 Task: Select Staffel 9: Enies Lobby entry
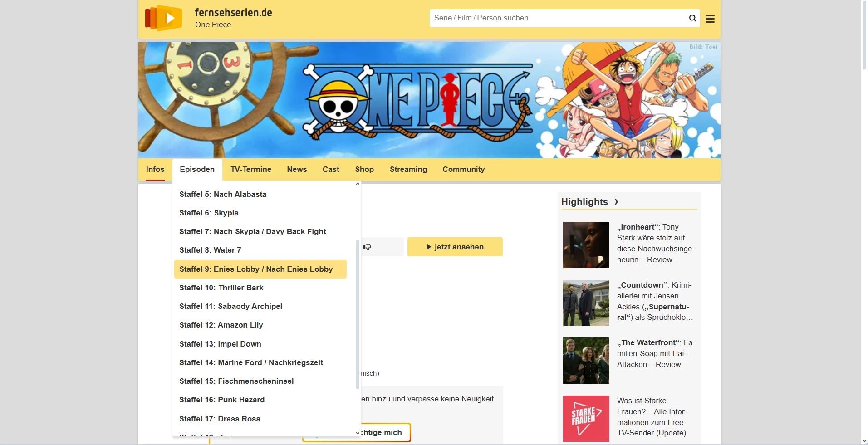click(x=260, y=269)
